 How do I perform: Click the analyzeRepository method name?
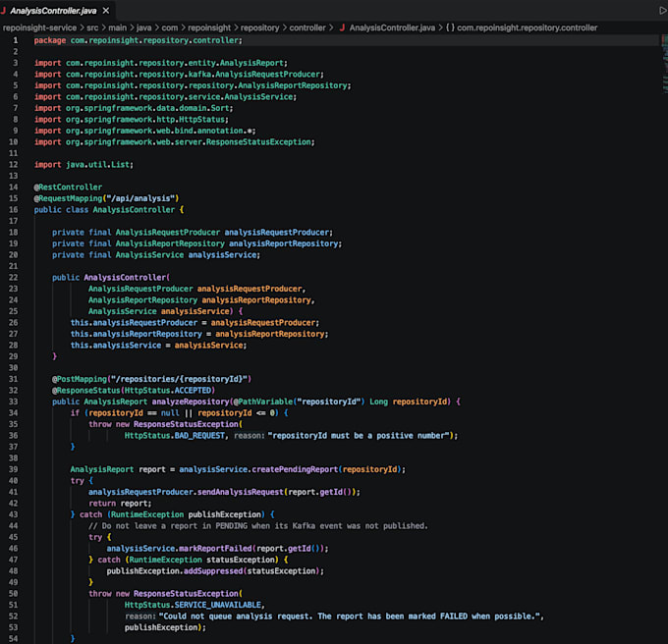(191, 402)
